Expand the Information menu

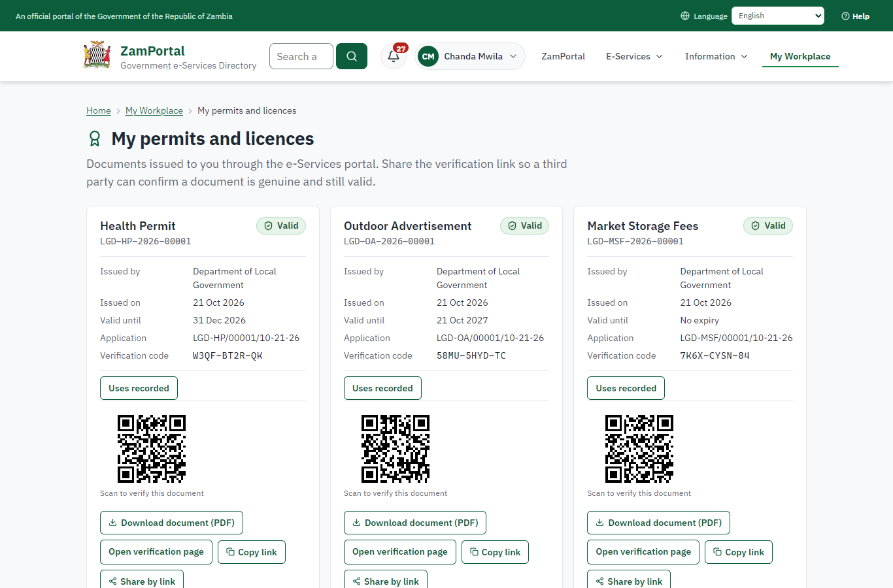(x=716, y=56)
